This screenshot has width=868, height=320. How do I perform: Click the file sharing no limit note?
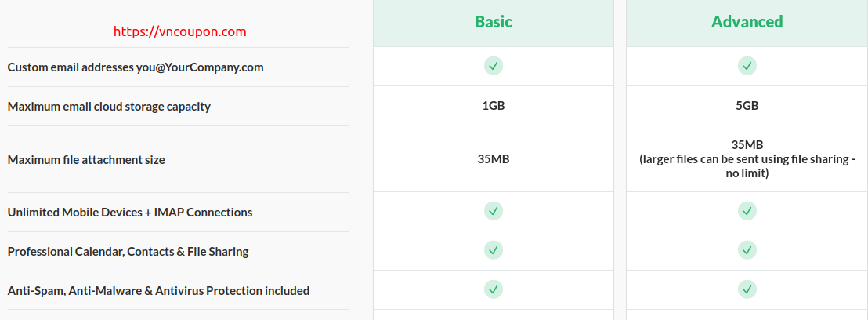click(747, 166)
